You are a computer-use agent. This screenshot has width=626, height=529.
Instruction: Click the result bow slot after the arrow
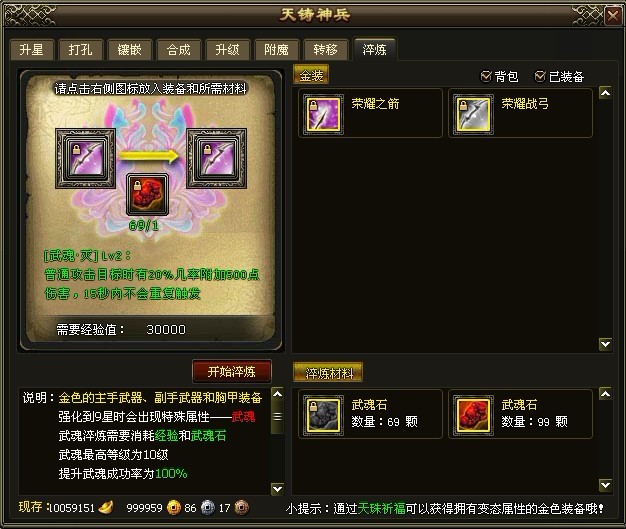point(217,159)
